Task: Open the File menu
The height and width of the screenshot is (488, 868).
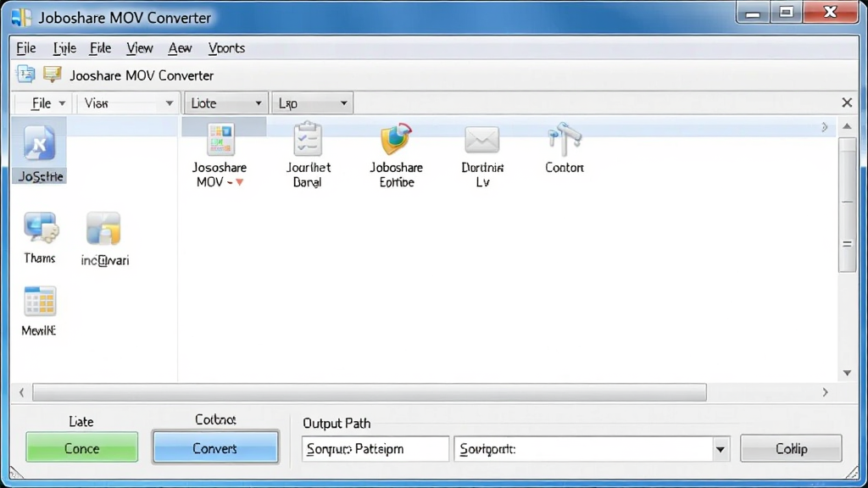Action: click(26, 48)
